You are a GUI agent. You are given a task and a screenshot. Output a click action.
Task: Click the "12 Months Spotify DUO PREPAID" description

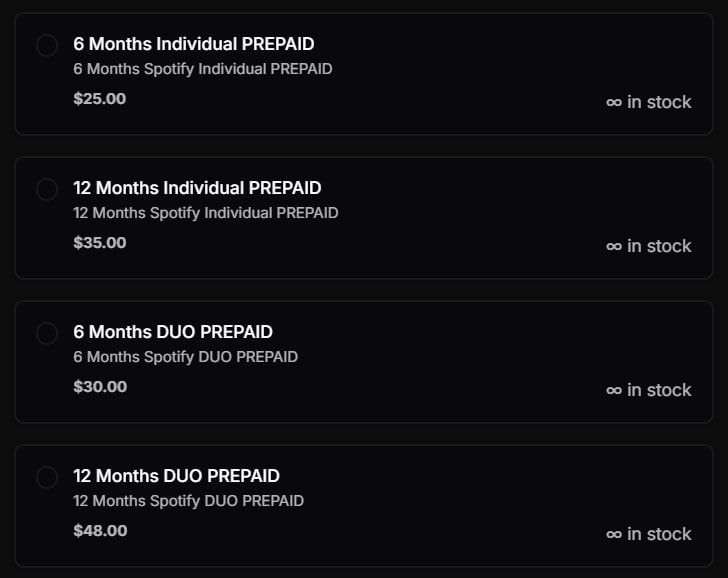pos(188,501)
